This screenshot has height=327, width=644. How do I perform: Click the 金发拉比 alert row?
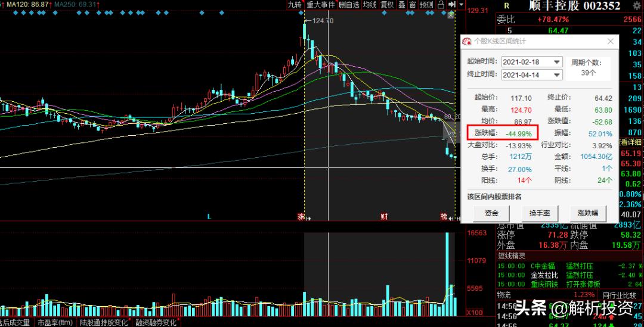[x=570, y=275]
